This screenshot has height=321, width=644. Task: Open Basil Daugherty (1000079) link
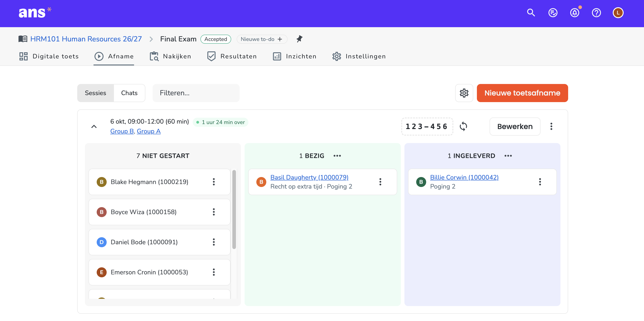(x=309, y=177)
